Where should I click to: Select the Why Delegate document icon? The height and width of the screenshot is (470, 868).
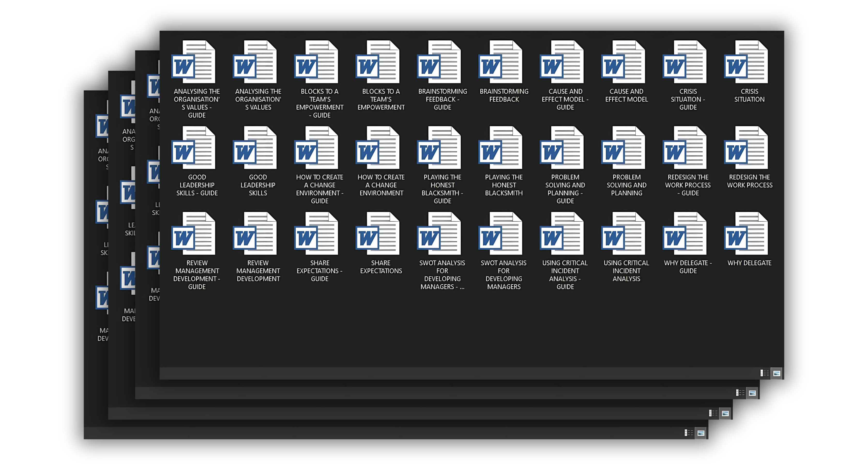coord(746,234)
